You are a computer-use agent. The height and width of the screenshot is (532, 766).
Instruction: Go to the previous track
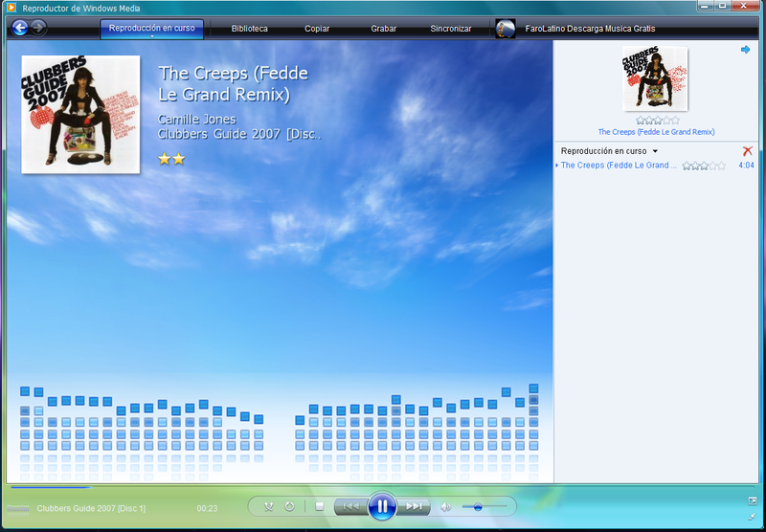(x=350, y=506)
